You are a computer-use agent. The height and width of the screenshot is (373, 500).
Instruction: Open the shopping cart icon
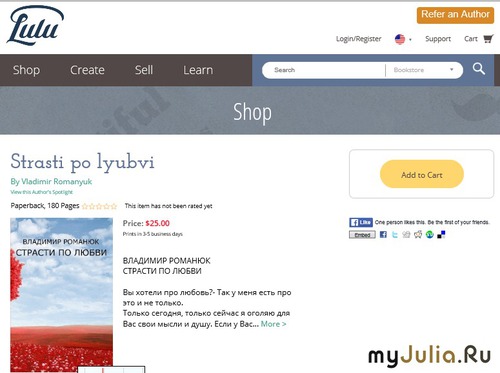click(x=488, y=39)
